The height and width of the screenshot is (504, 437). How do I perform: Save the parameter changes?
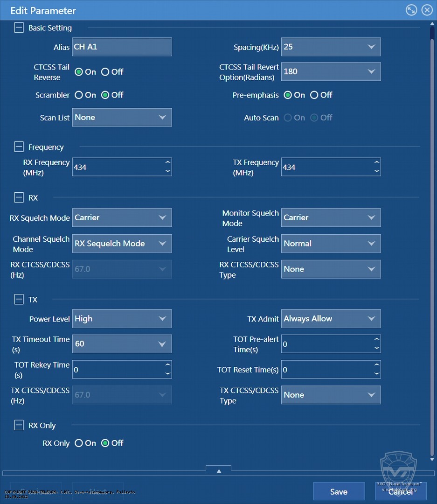339,491
